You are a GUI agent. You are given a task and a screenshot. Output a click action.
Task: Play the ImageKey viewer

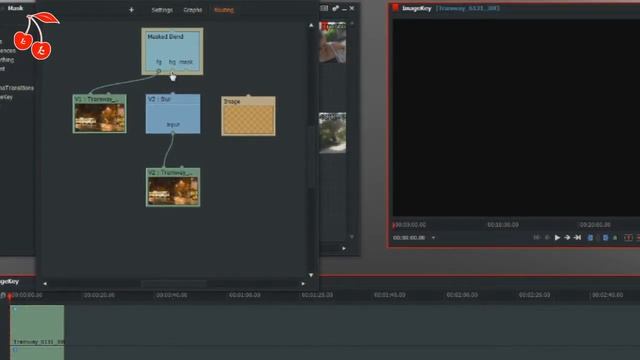557,238
